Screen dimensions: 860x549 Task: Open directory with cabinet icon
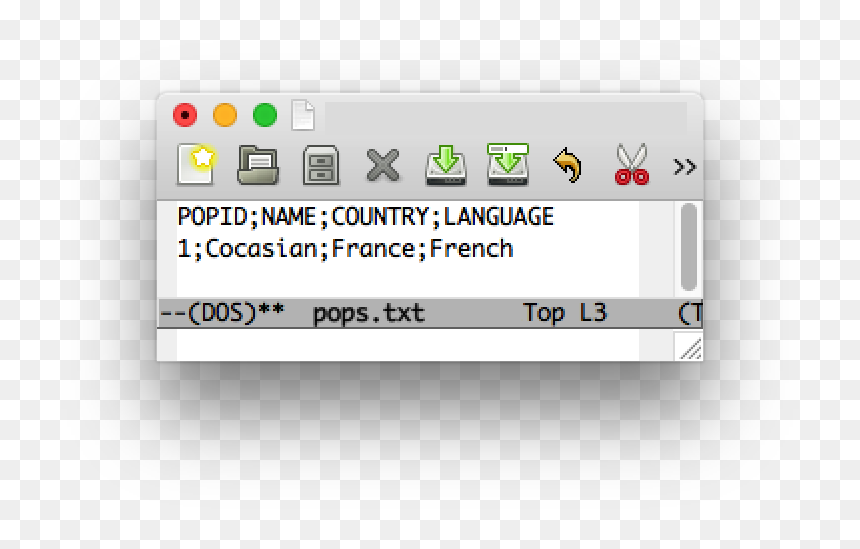pyautogui.click(x=321, y=165)
